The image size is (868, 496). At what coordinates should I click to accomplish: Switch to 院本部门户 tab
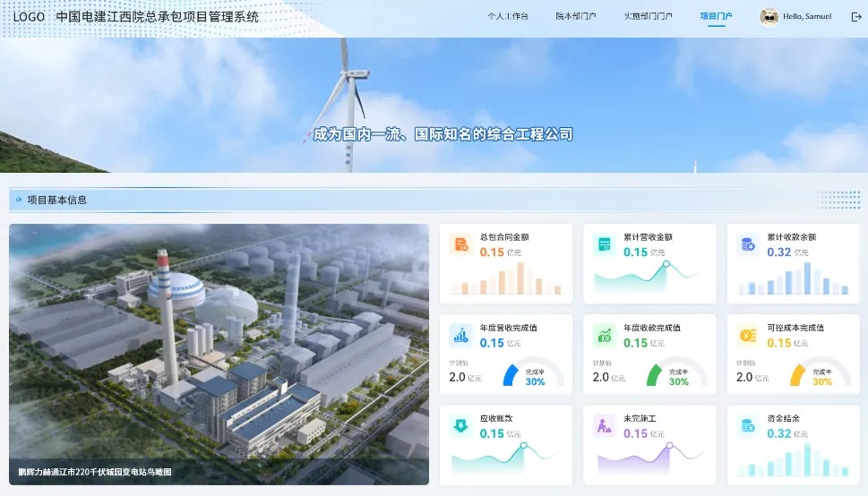(x=576, y=16)
